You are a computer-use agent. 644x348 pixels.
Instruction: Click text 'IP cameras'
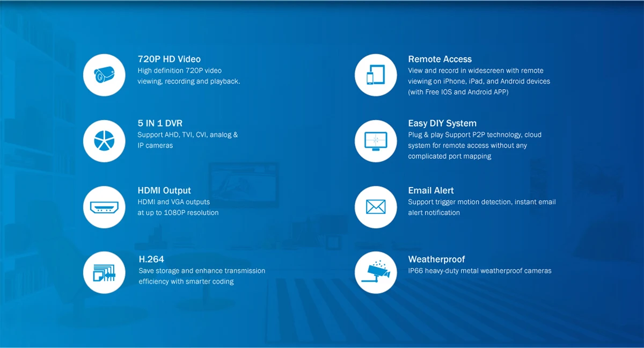(156, 146)
